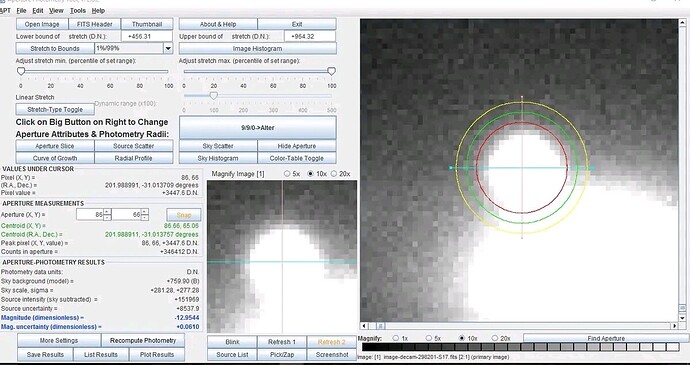
Task: Select 5x magnify for thumbnail image
Action: [287, 174]
